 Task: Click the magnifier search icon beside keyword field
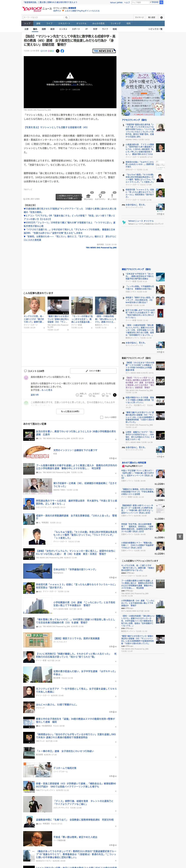66,18
